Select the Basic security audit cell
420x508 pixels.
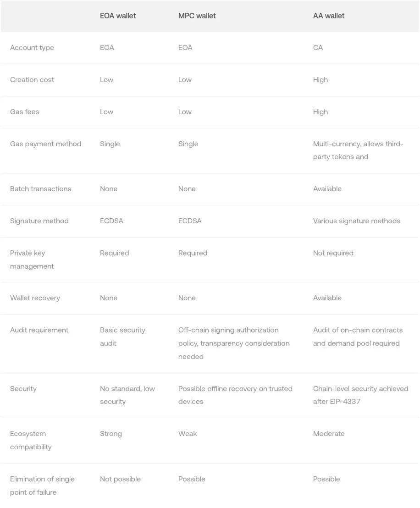click(x=122, y=337)
